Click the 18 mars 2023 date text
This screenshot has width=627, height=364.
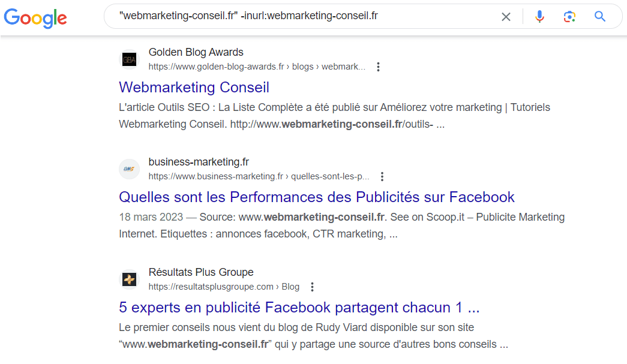151,217
